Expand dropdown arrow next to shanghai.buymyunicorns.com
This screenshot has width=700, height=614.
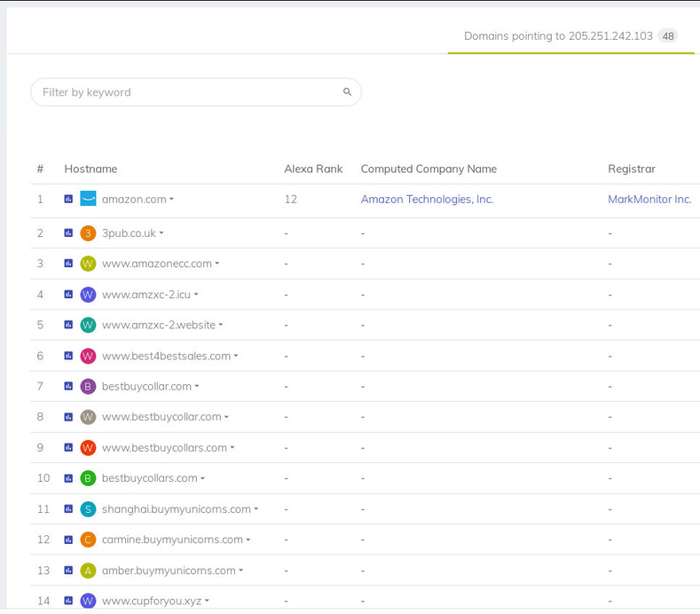point(256,509)
